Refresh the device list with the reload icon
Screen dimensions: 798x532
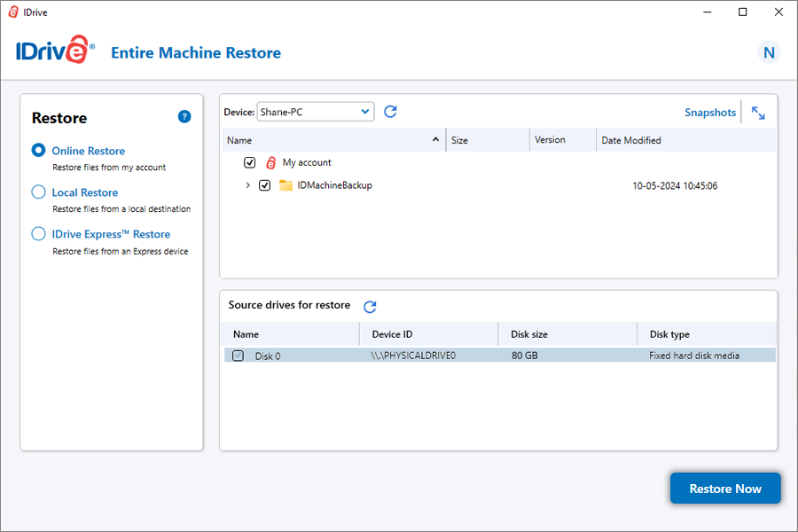point(390,112)
